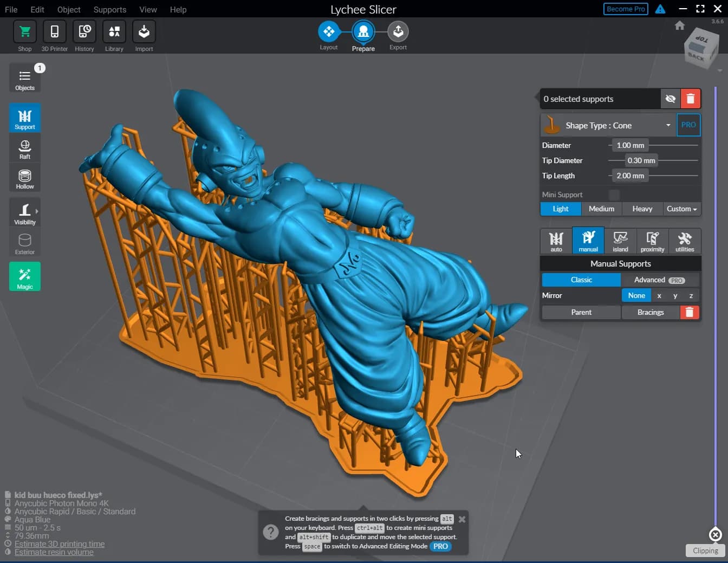Image resolution: width=728 pixels, height=563 pixels.
Task: Open the Object menu
Action: (69, 10)
